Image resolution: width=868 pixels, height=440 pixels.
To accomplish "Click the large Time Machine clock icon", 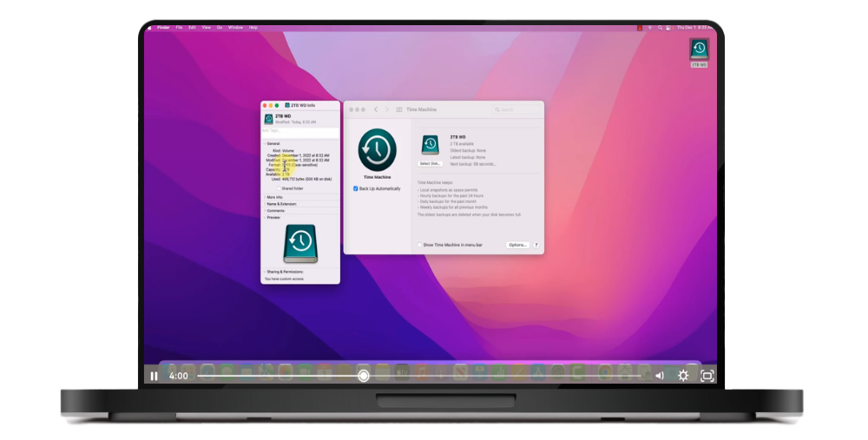I will point(378,149).
